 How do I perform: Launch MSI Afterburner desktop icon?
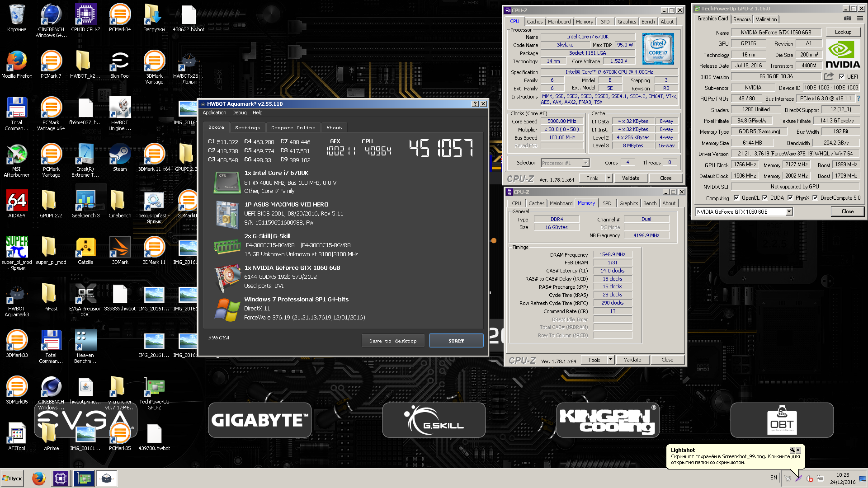(x=17, y=160)
